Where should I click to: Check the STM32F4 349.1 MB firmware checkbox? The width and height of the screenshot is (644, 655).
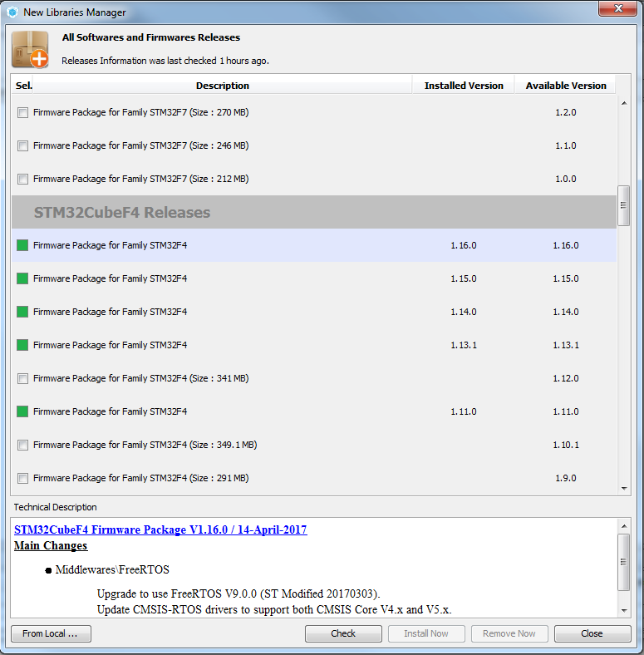click(22, 445)
